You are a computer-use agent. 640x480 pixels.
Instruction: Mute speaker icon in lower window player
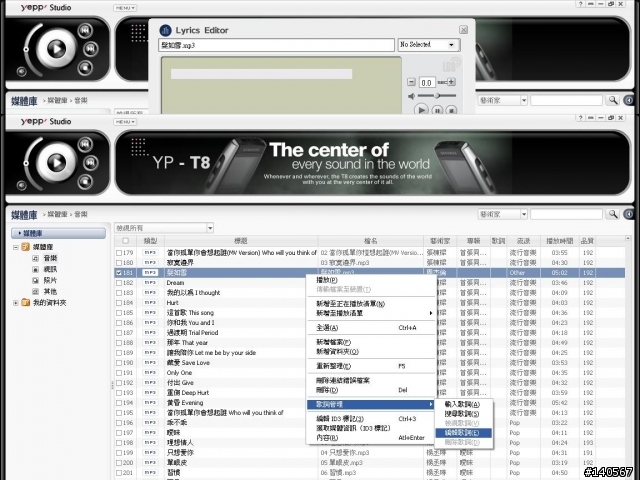22,186
